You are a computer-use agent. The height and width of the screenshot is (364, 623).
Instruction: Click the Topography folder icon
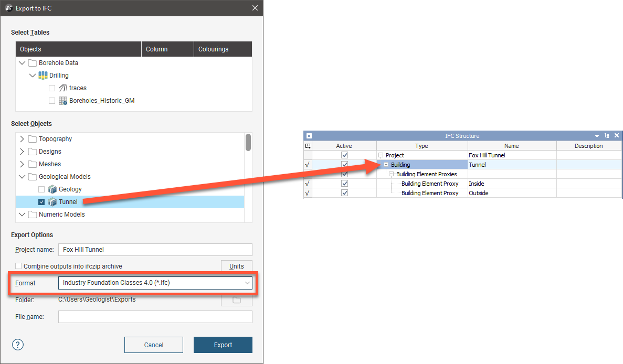pyautogui.click(x=33, y=139)
